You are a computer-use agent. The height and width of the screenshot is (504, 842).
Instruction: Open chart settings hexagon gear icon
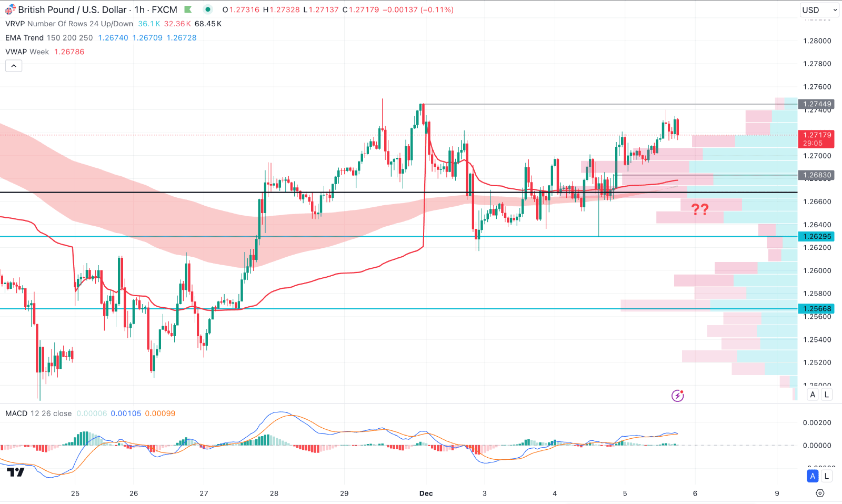tap(820, 493)
